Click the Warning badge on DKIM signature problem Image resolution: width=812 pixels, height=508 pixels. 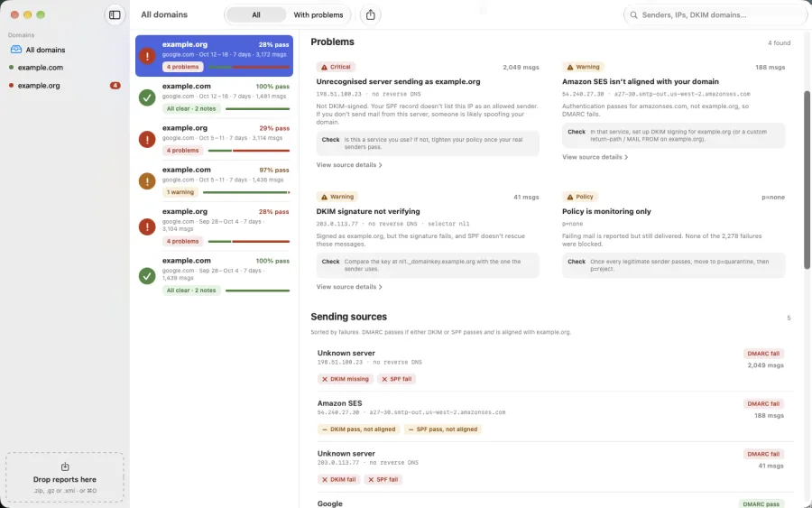pos(337,197)
